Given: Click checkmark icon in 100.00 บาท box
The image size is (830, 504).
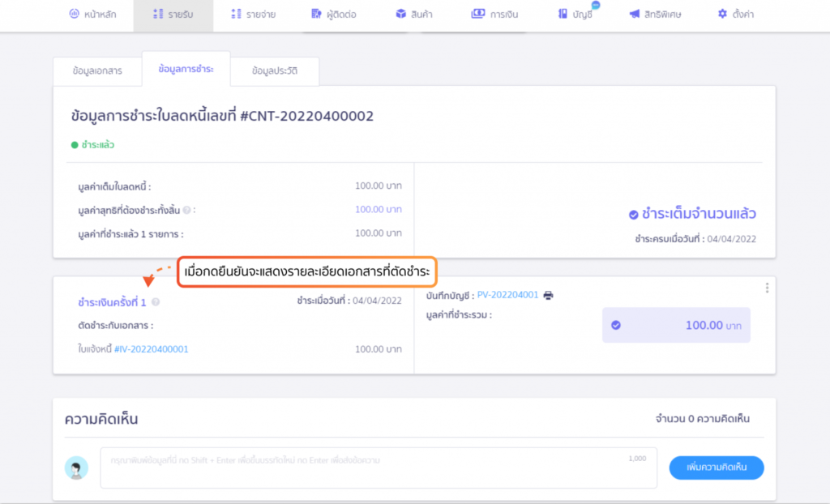Looking at the screenshot, I should click(616, 325).
